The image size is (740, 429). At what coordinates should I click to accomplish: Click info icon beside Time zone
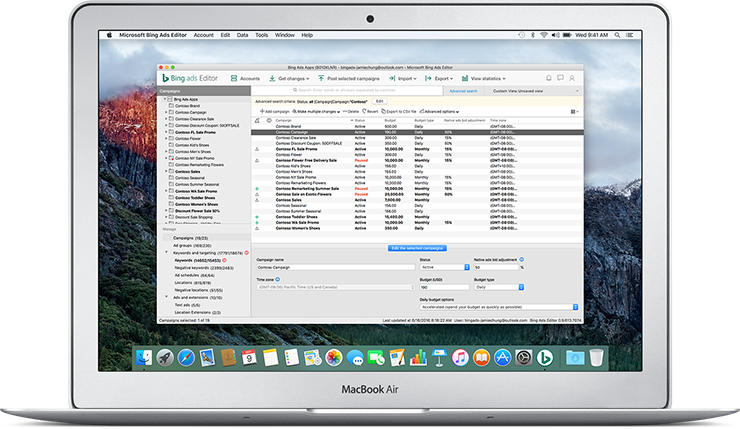278,279
